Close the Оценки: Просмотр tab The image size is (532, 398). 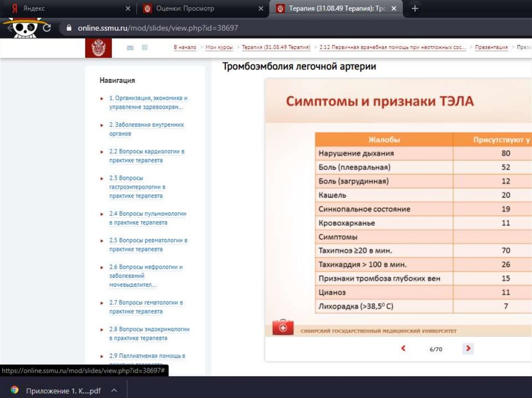[261, 8]
